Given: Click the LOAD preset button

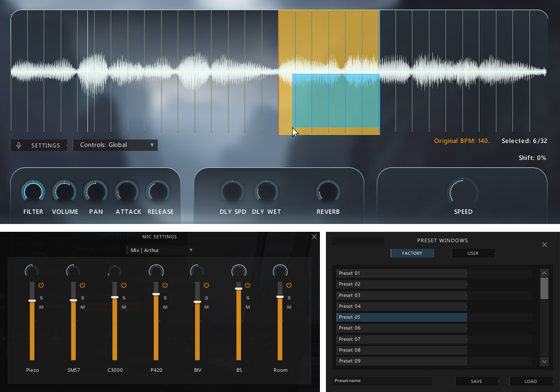Looking at the screenshot, I should (x=531, y=381).
